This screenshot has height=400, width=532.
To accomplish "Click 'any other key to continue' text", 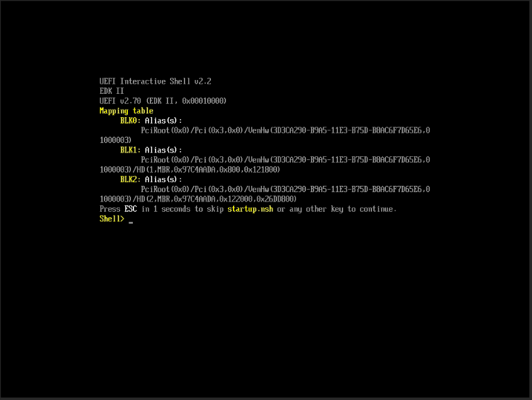I will 342,209.
